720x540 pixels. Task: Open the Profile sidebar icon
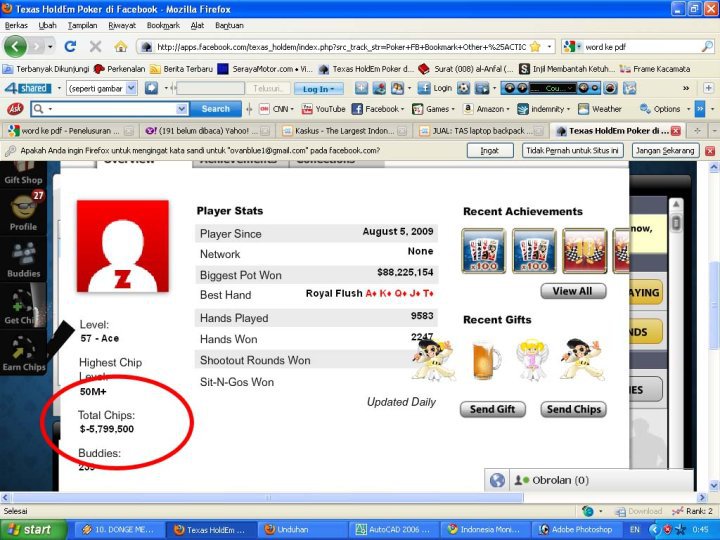(23, 212)
